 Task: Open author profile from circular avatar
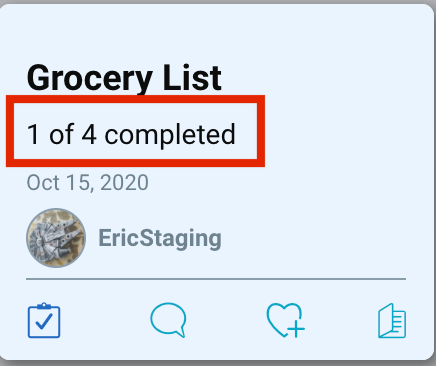pyautogui.click(x=56, y=238)
